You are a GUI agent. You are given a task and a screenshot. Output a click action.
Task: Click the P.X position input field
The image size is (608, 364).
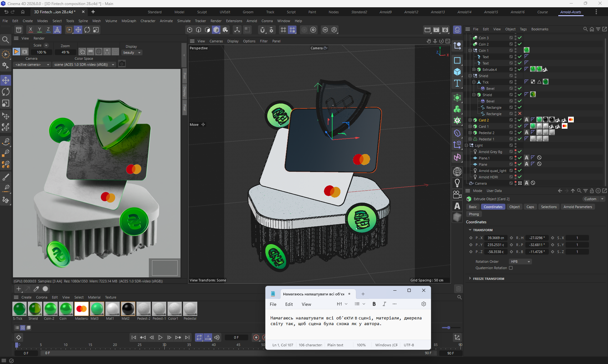(x=496, y=238)
